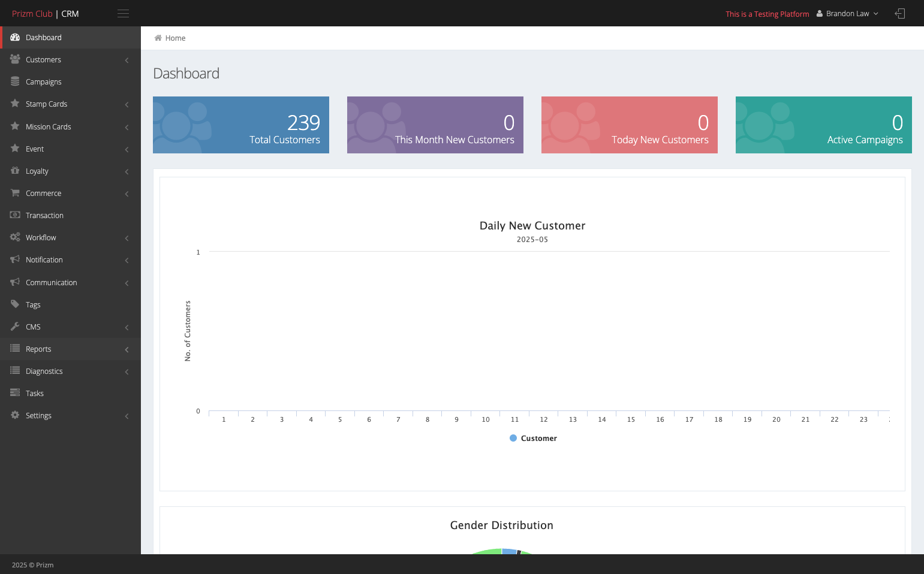This screenshot has height=574, width=924.
Task: Expand the Customers submenu chevron
Action: 127,60
